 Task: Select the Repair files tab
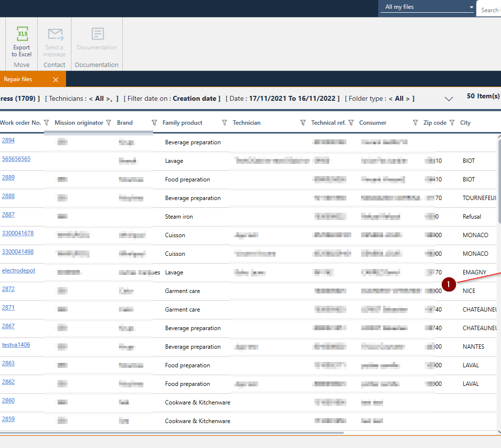[19, 79]
